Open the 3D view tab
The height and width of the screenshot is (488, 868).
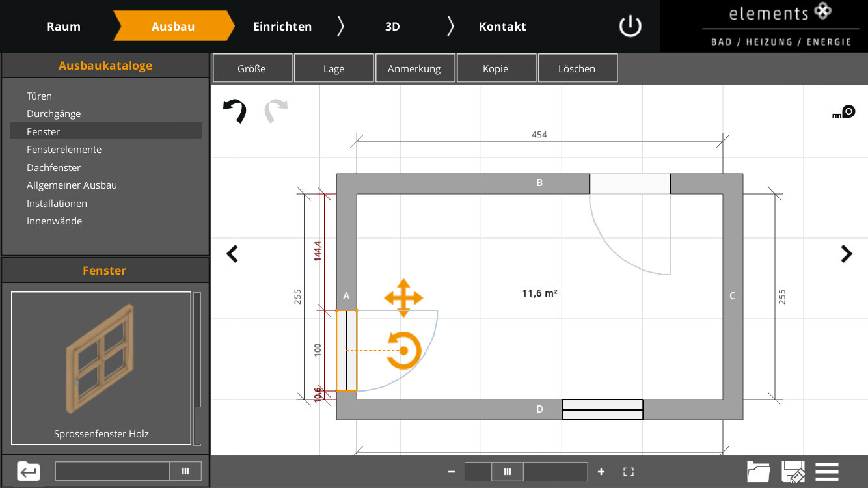click(392, 27)
